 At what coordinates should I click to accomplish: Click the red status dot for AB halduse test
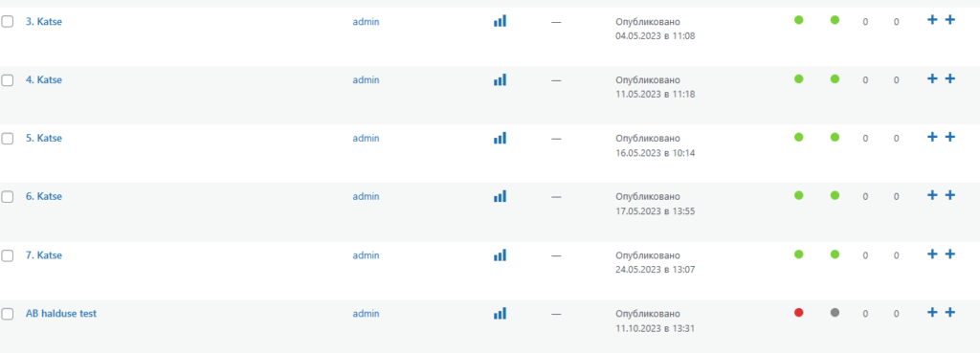[799, 313]
